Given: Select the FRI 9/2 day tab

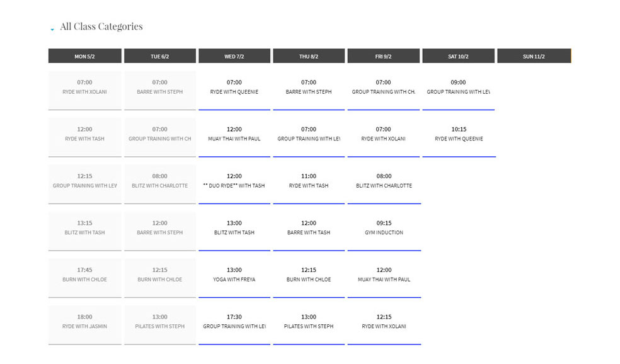Looking at the screenshot, I should click(383, 56).
